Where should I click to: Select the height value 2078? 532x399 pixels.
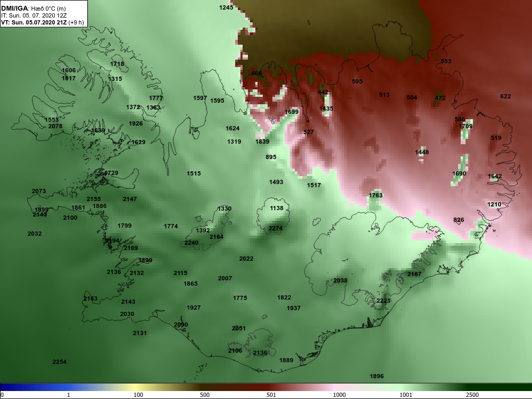[x=55, y=126]
